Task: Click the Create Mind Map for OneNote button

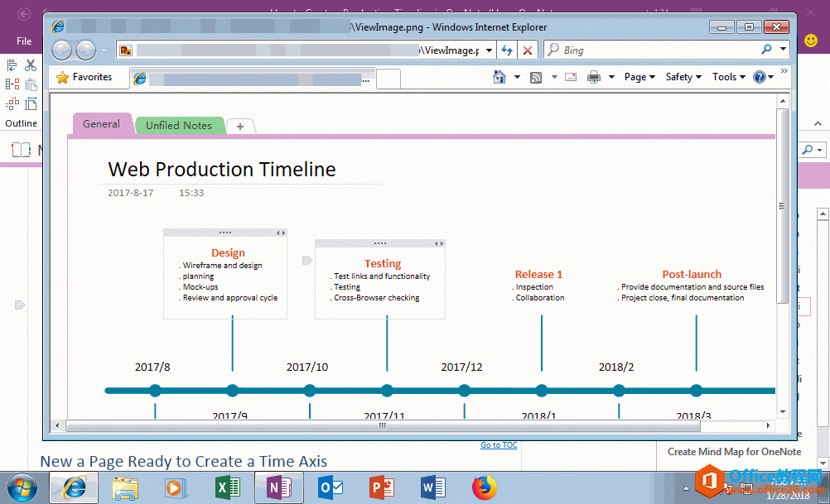Action: tap(734, 451)
